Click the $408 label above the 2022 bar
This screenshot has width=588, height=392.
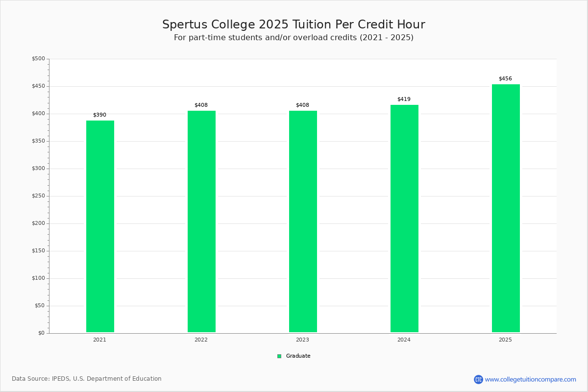tap(201, 105)
